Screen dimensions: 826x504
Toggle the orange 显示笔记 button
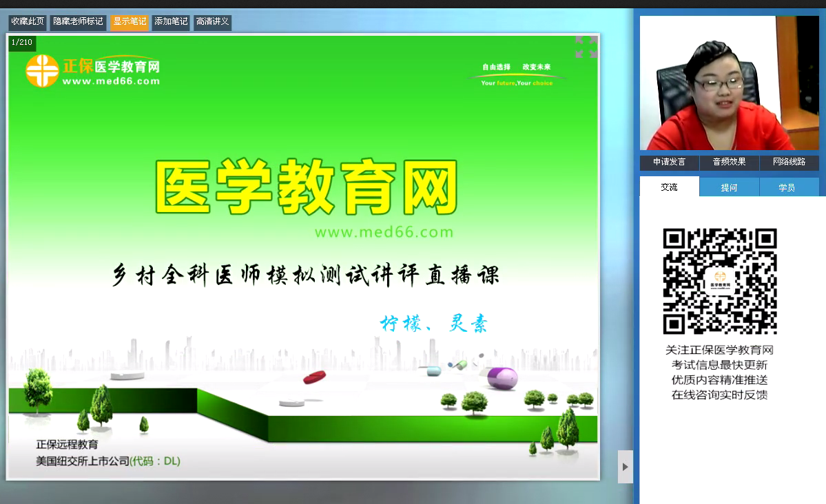[130, 22]
